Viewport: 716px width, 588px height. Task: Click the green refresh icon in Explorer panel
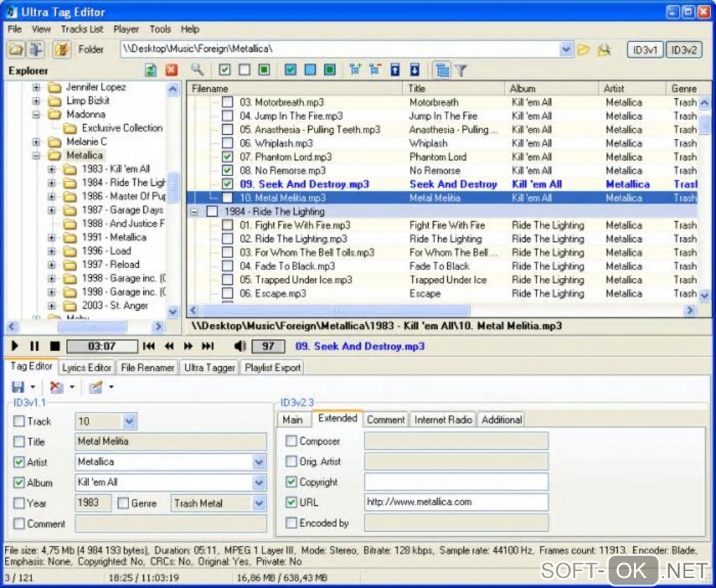pyautogui.click(x=150, y=70)
